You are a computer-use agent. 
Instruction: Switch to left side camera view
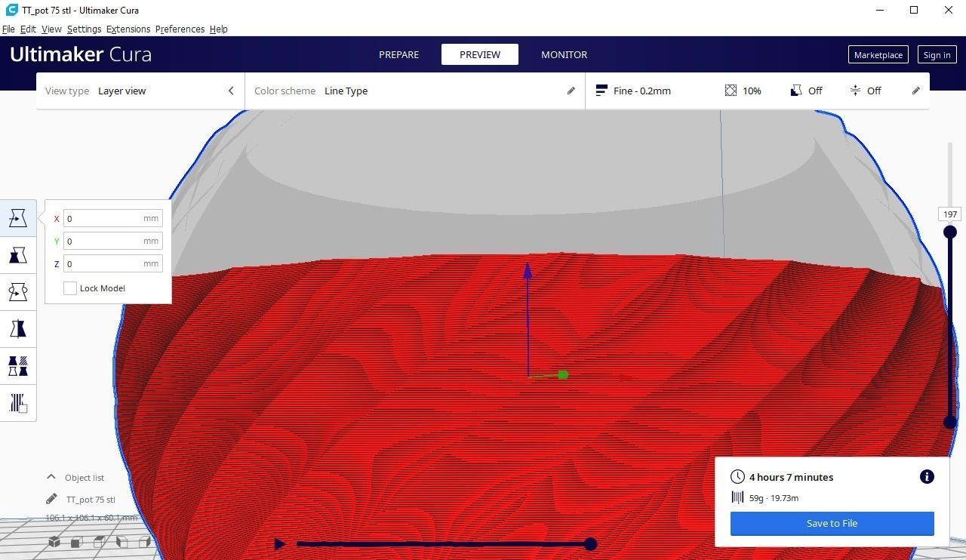(x=122, y=542)
